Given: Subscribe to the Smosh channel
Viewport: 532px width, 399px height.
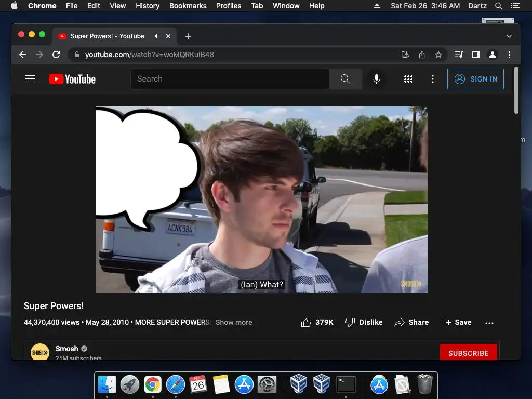Looking at the screenshot, I should 468,353.
